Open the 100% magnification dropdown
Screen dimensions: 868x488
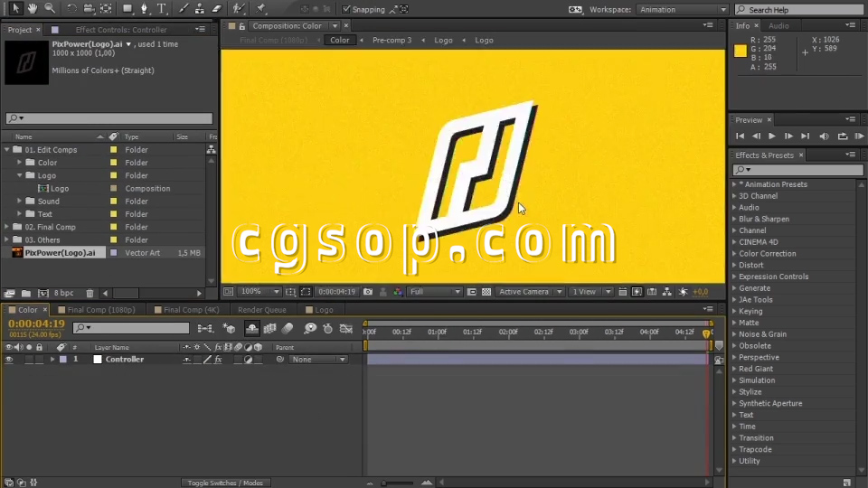click(x=259, y=292)
